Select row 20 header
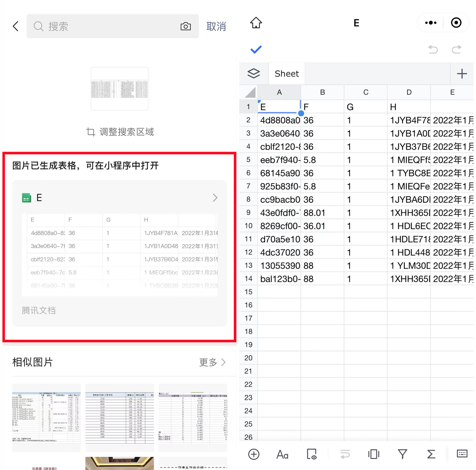Image resolution: width=476 pixels, height=470 pixels. coord(249,358)
